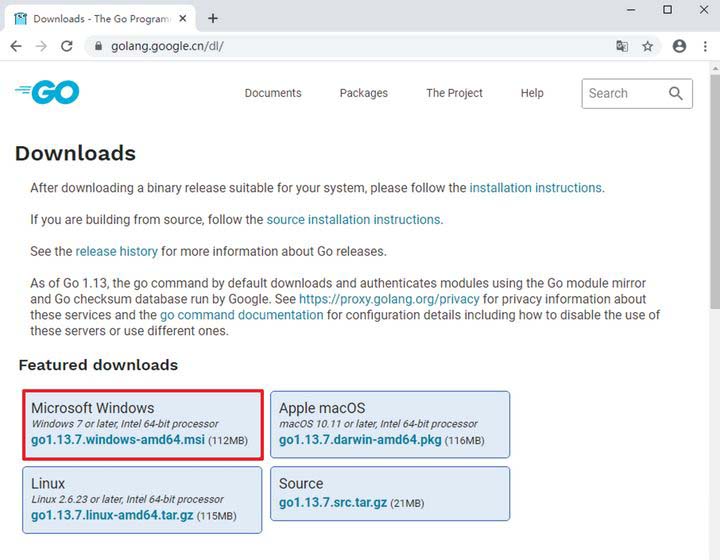Click the Go logo

click(x=47, y=92)
